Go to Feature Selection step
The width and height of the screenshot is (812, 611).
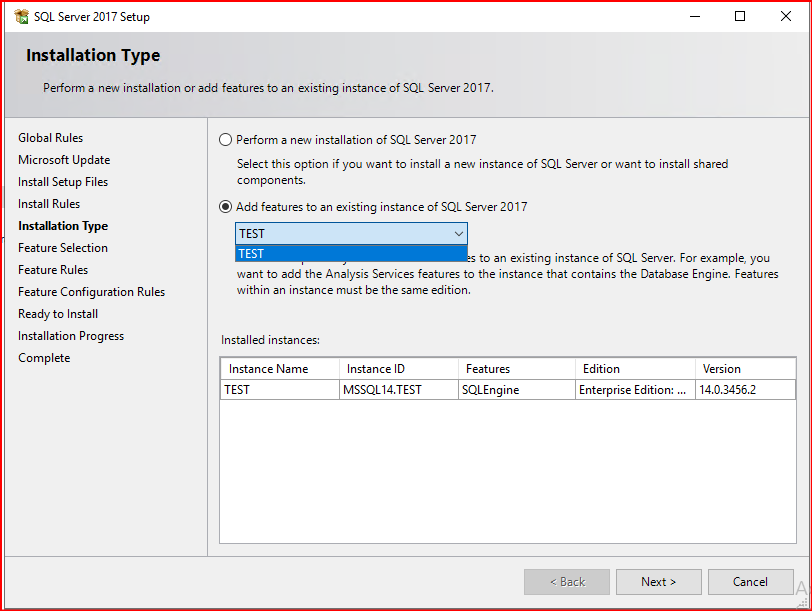(63, 248)
